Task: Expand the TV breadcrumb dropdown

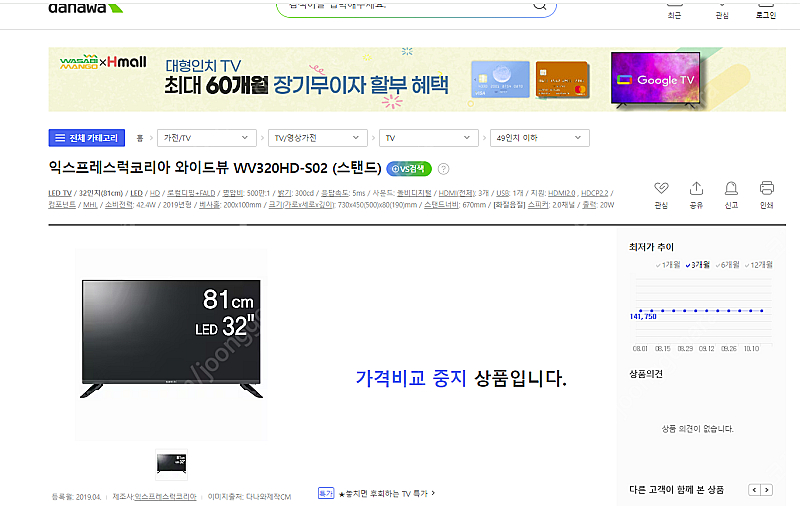Action: (x=428, y=138)
